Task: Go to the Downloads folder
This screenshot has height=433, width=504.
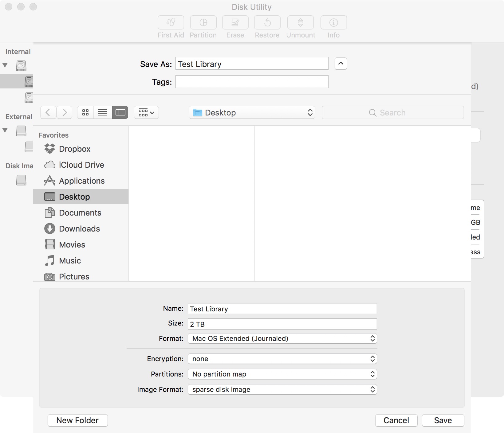Action: coord(80,228)
